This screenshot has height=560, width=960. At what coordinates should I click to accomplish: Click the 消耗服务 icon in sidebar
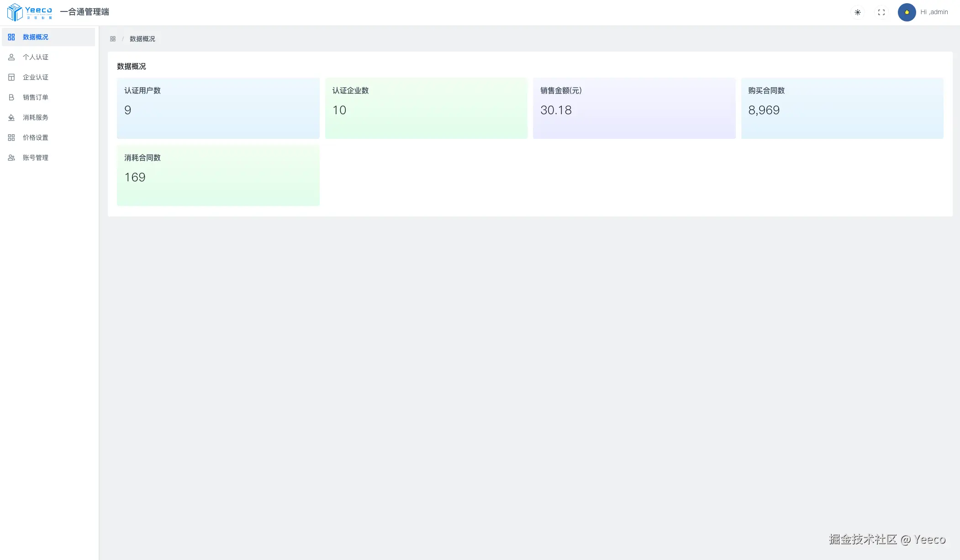11,117
